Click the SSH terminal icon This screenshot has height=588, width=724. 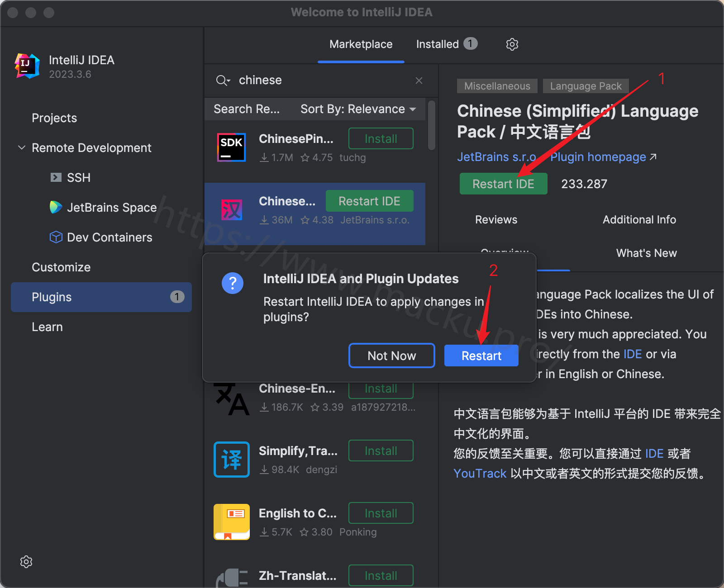click(x=56, y=177)
